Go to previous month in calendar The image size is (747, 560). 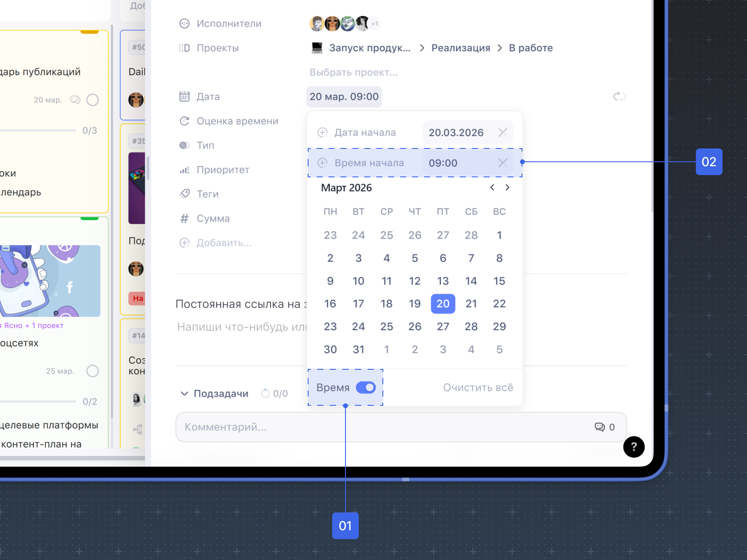tap(492, 188)
